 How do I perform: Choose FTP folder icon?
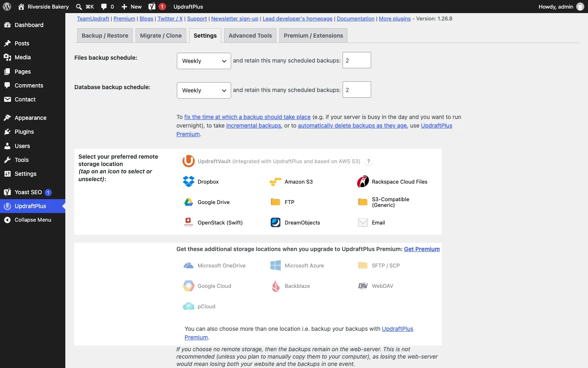pyautogui.click(x=276, y=202)
